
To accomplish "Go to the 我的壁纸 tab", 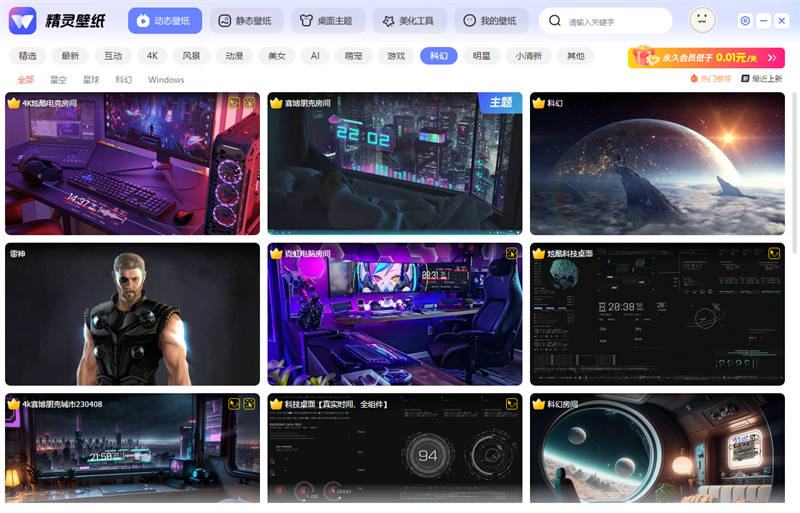I will tap(491, 21).
